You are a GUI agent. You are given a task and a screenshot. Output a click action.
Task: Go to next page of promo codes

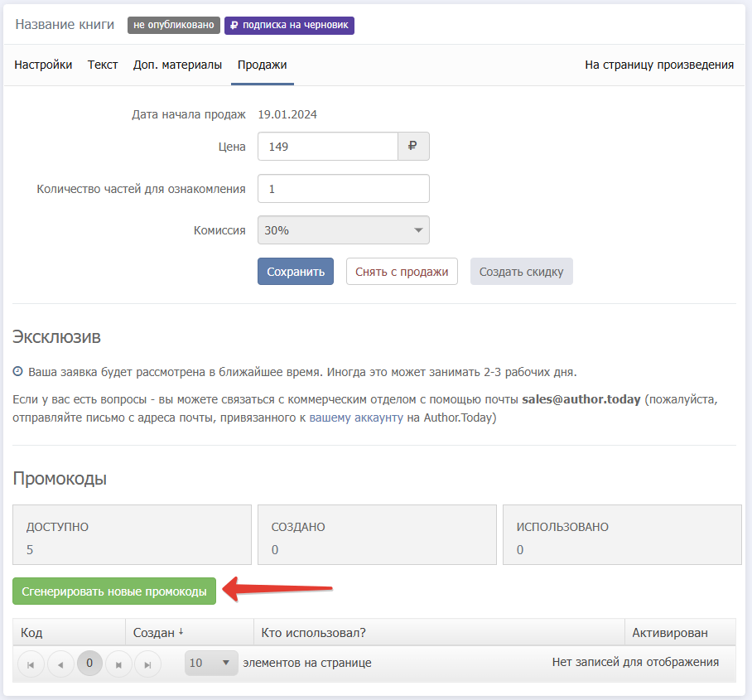coord(118,664)
